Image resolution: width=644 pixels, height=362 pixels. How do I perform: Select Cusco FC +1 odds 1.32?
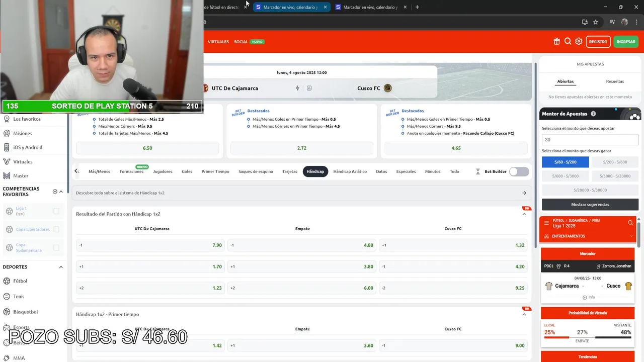[453, 245]
